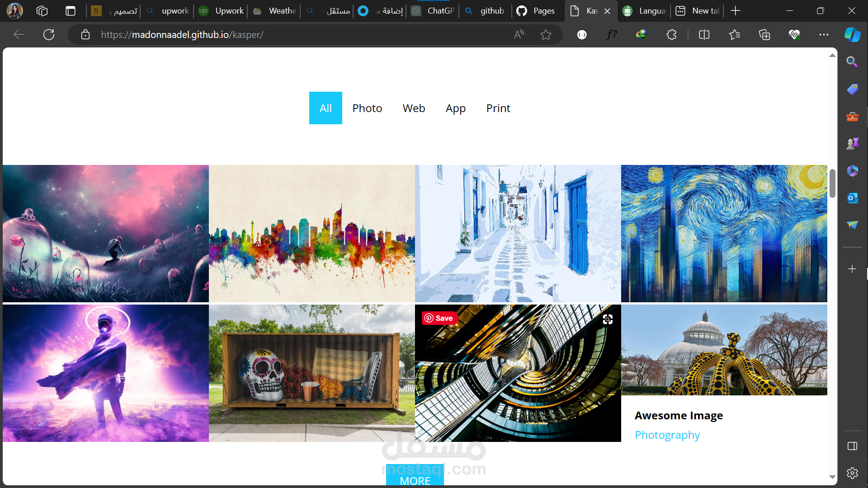Click the Photography link

point(667,435)
